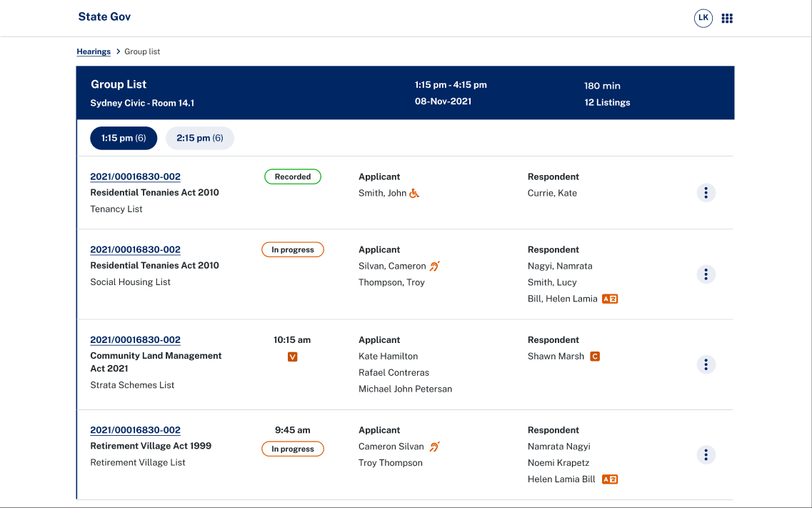Image resolution: width=812 pixels, height=508 pixels.
Task: Open the apps grid icon
Action: tap(727, 18)
